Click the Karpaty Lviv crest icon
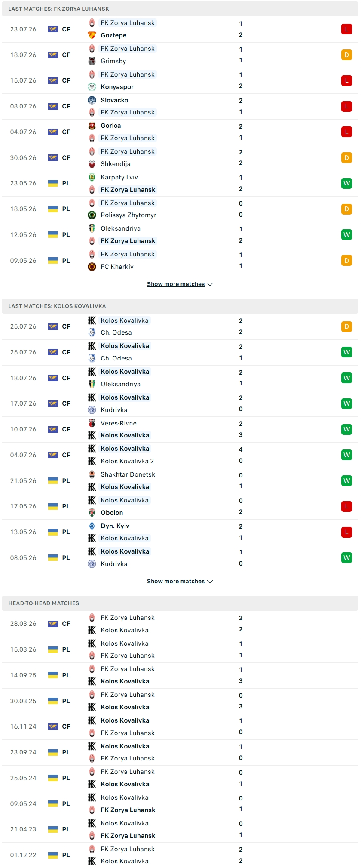Screen dimensions: 361x868 [x=92, y=177]
